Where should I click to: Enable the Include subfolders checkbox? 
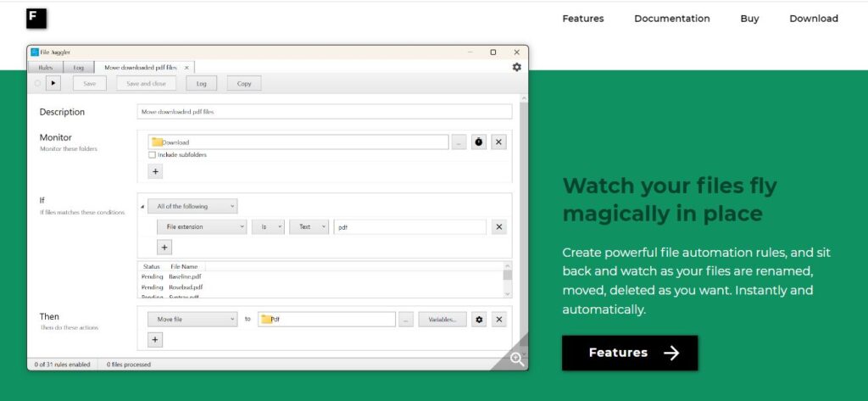(153, 155)
